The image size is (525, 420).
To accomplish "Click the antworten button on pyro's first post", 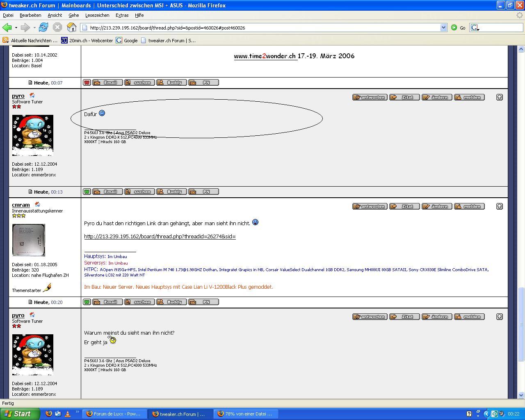I will coord(370,97).
